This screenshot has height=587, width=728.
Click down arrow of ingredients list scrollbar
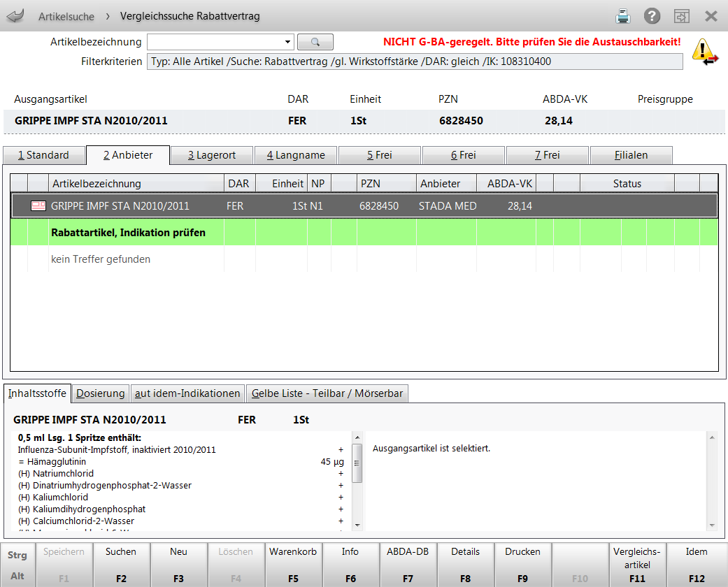pyautogui.click(x=357, y=526)
